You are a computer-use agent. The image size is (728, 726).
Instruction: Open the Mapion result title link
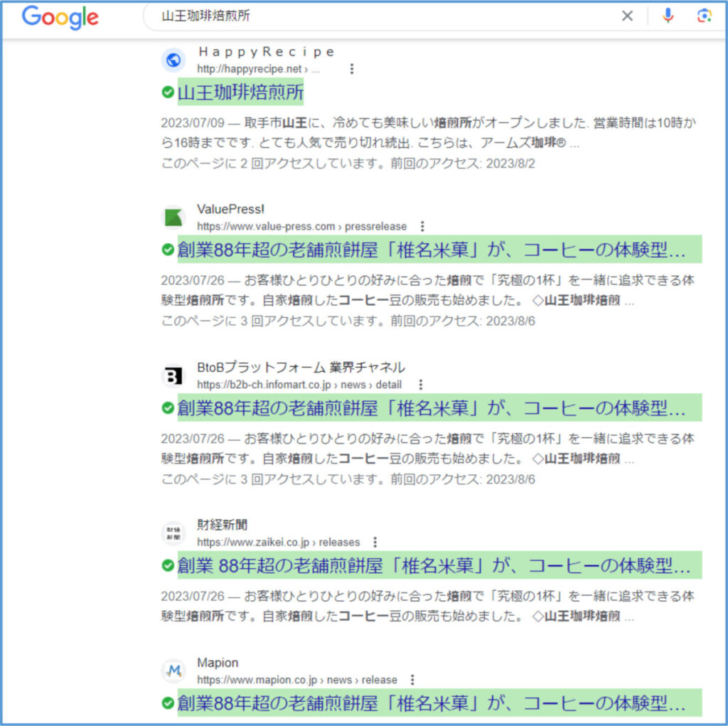439,703
